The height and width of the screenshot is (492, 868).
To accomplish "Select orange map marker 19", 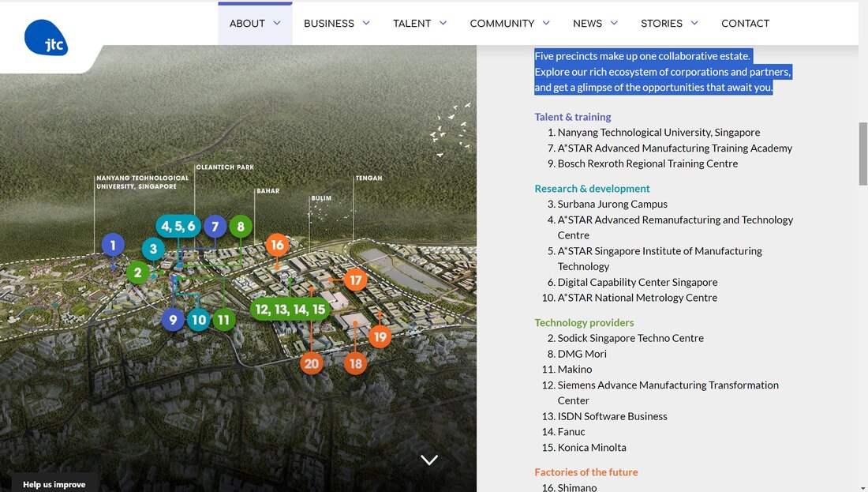I will coord(380,337).
